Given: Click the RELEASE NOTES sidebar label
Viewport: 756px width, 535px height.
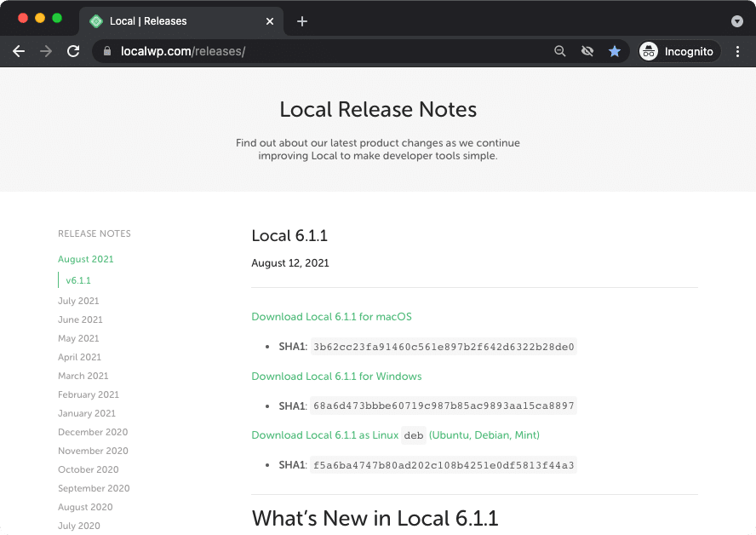Looking at the screenshot, I should pos(94,234).
